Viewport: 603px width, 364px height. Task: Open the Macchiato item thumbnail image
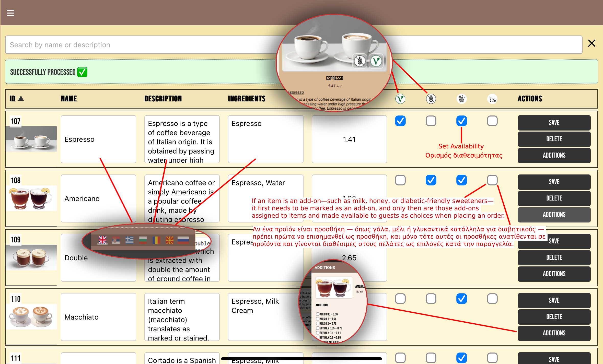[x=31, y=316]
